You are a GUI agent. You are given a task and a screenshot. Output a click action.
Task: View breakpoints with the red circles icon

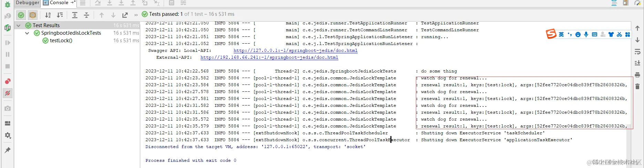[x=7, y=81]
